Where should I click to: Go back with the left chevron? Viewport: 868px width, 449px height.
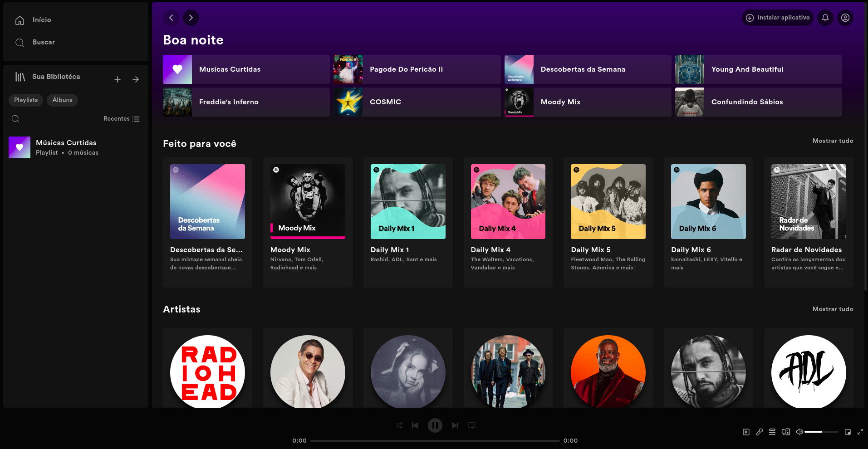click(x=171, y=18)
